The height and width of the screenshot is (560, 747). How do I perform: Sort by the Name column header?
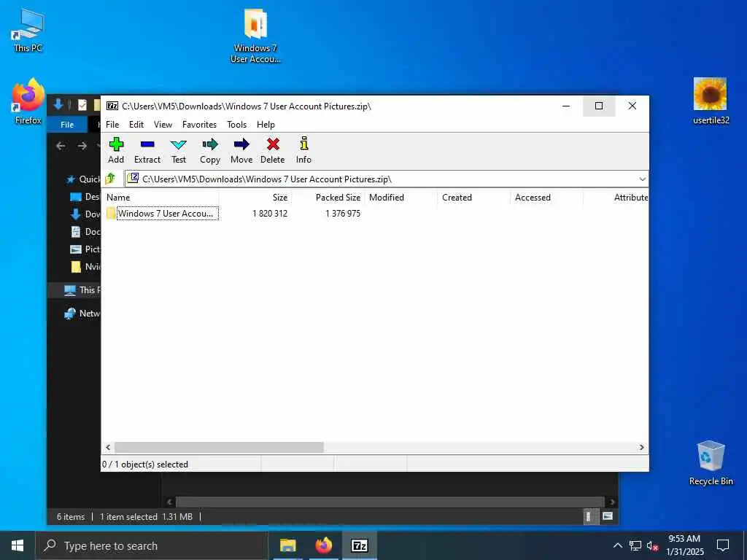point(161,197)
